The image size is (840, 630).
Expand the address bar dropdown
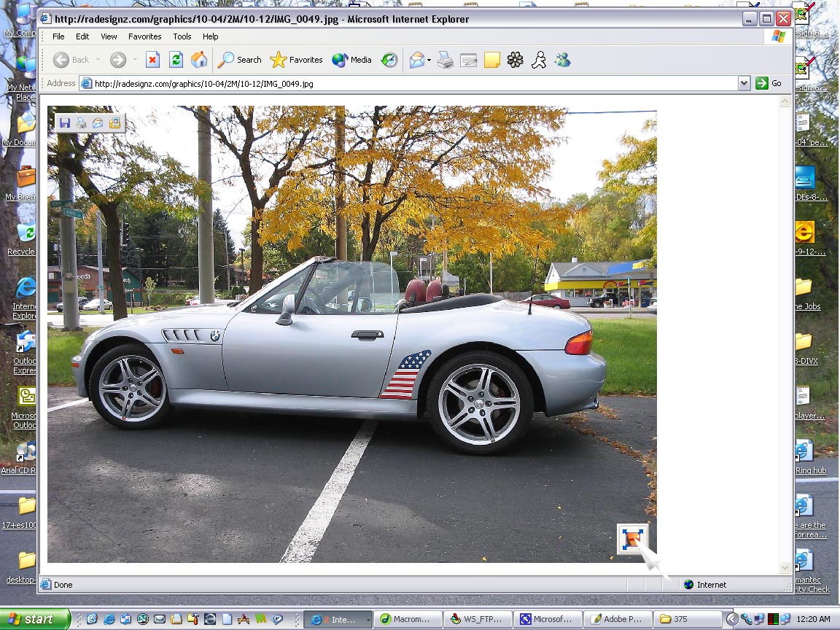coord(744,83)
